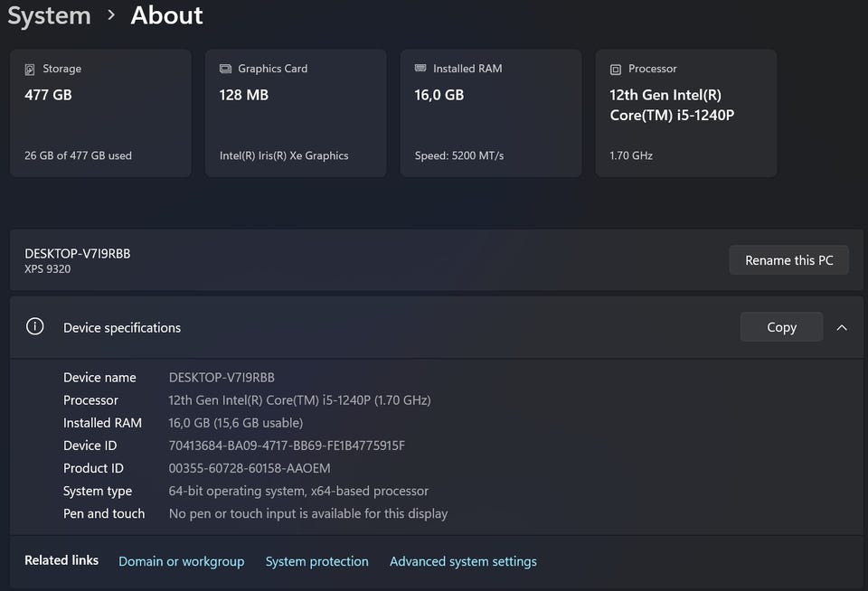The width and height of the screenshot is (868, 591).
Task: Click the PC name header DESKTOP-V7I9RBB
Action: pos(78,253)
